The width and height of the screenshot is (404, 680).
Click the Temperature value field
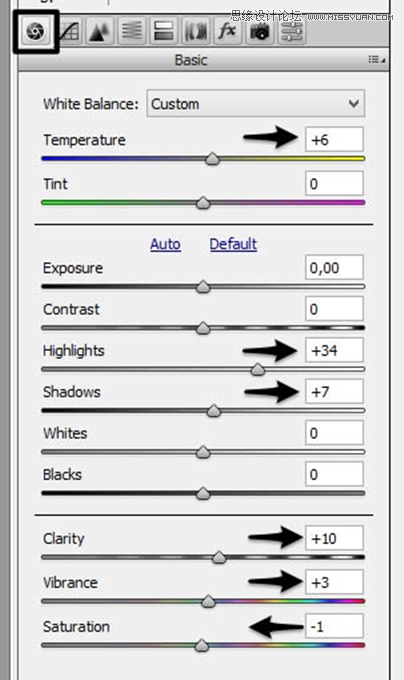click(334, 140)
